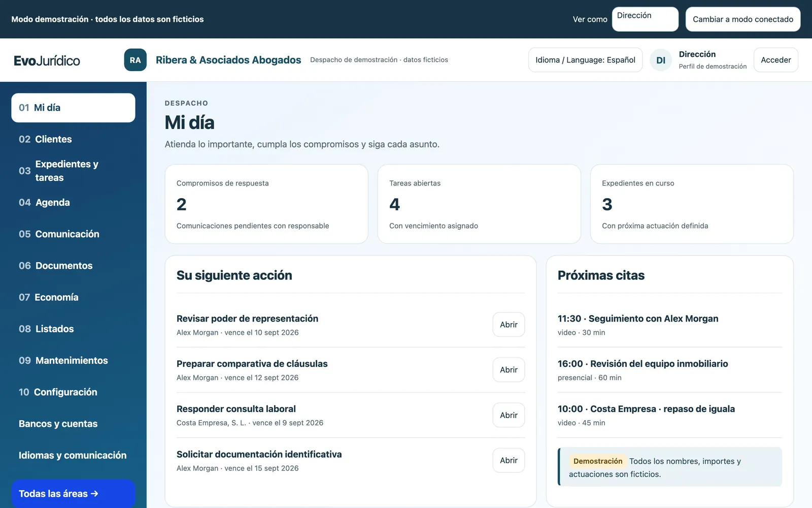Open the 'Ver como' Dirección dropdown

click(x=645, y=19)
